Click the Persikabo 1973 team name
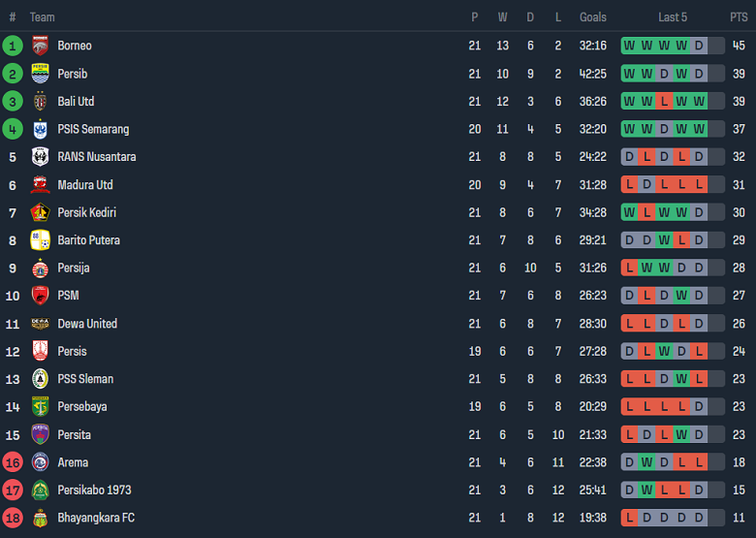The height and width of the screenshot is (538, 756). coord(94,491)
